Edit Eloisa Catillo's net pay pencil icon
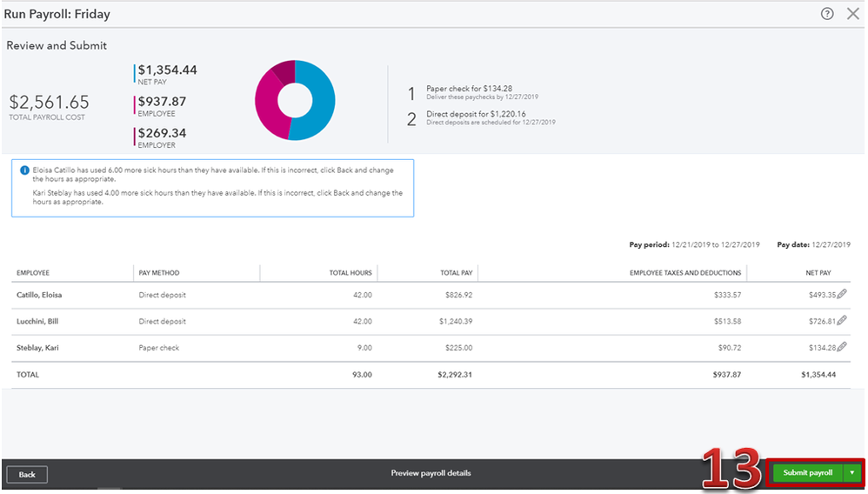 pyautogui.click(x=842, y=294)
